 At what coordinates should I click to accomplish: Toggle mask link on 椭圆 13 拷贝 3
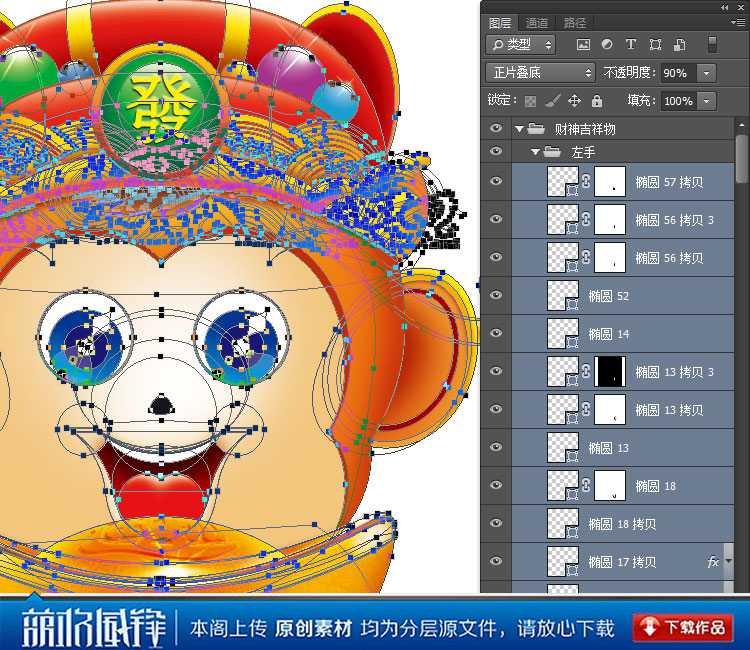tap(586, 372)
